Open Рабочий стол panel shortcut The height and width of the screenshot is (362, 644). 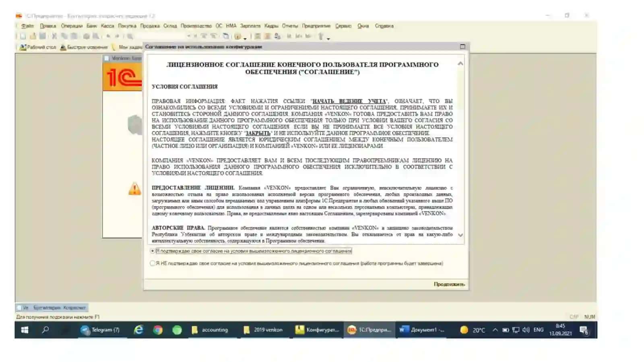coord(38,47)
